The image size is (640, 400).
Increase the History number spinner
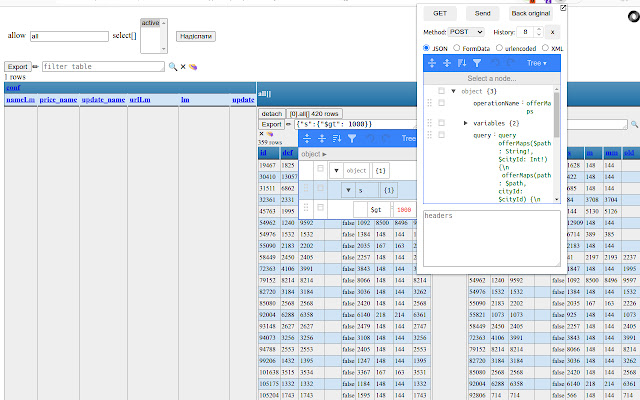(539, 29)
